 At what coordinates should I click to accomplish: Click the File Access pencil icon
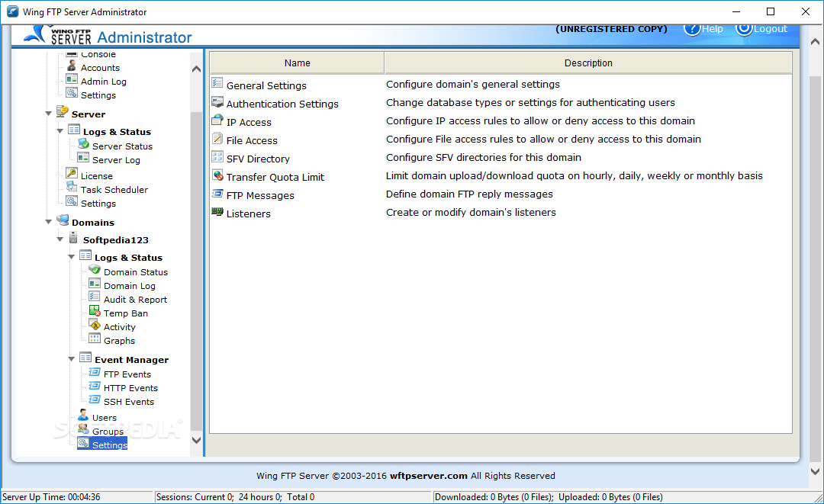pos(217,138)
